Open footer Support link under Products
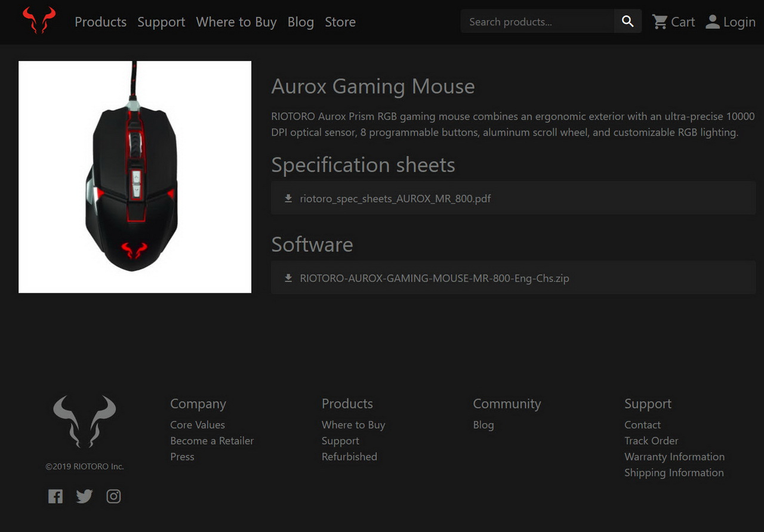The height and width of the screenshot is (532, 764). [340, 441]
